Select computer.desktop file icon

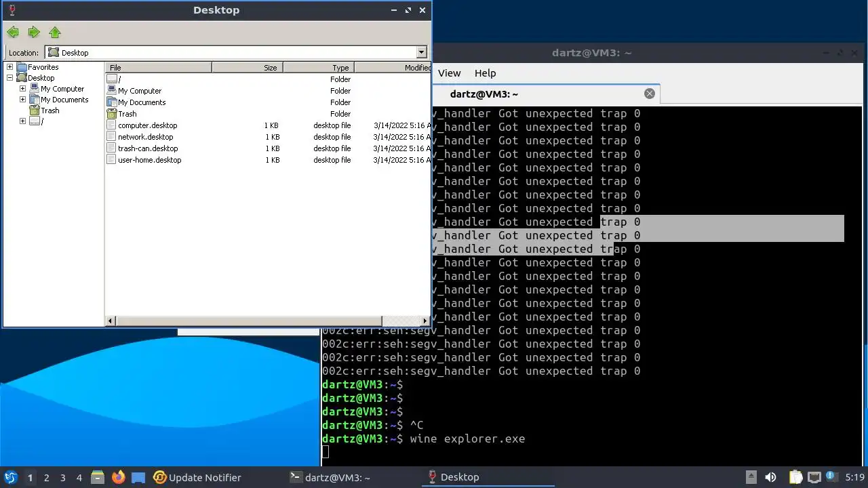click(112, 125)
